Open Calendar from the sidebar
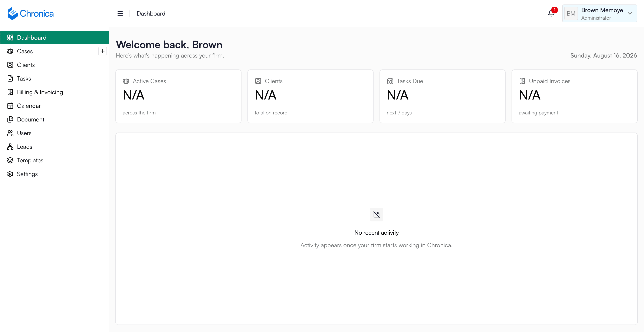 (54, 106)
